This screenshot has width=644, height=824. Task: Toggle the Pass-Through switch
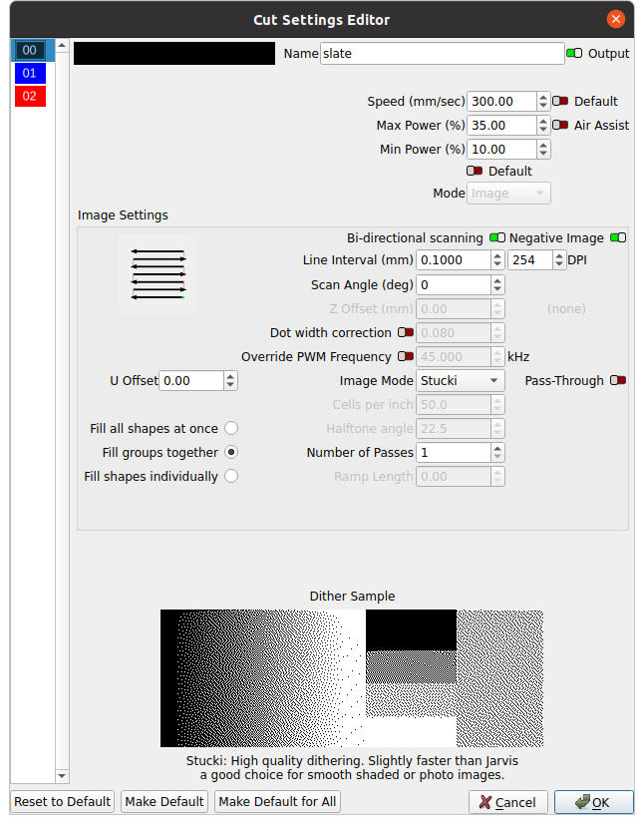click(x=618, y=380)
